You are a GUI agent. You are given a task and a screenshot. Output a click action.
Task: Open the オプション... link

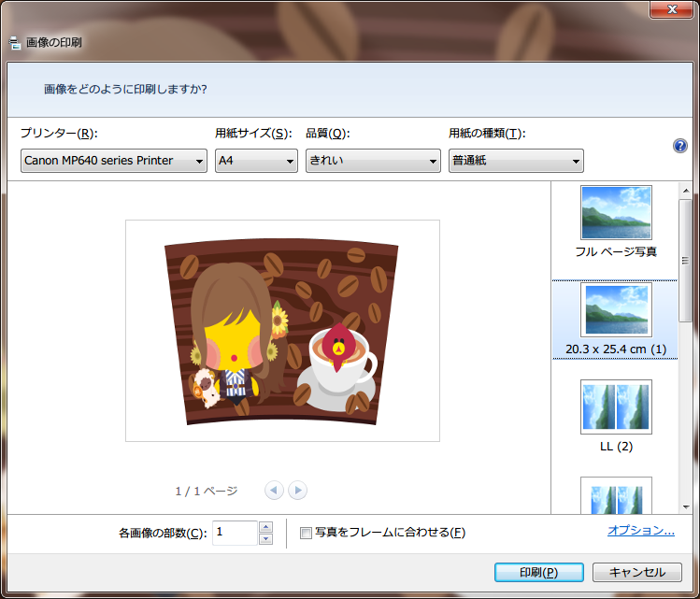[641, 530]
